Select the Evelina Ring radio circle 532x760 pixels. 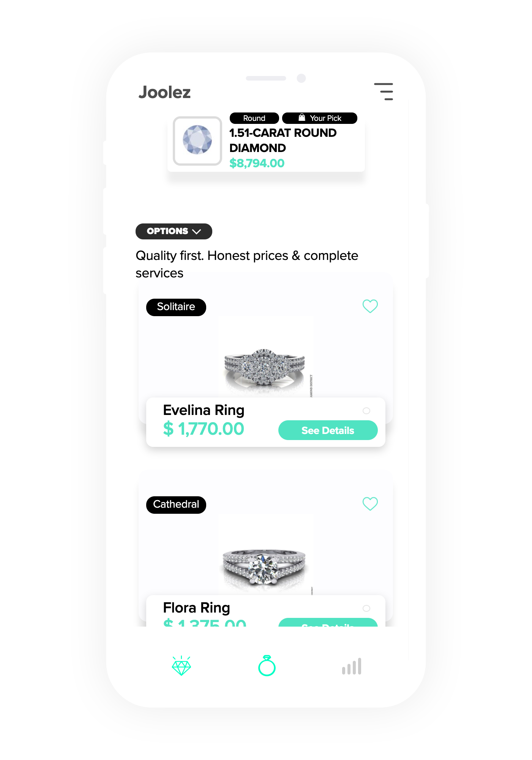tap(366, 411)
